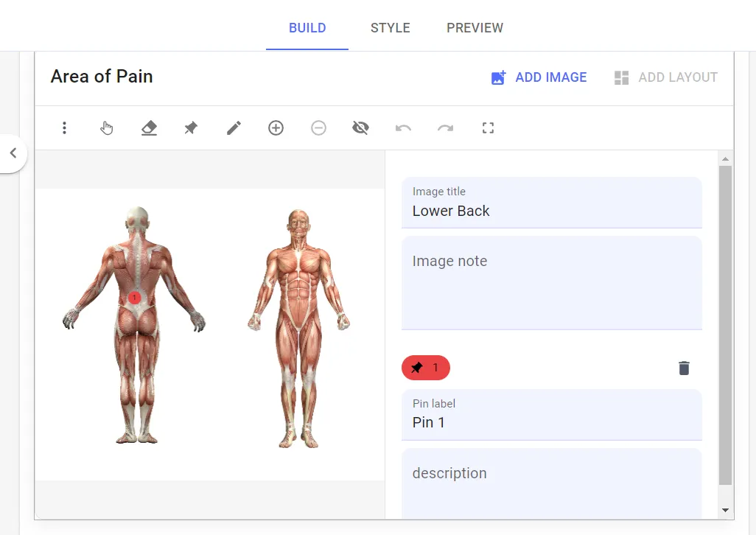Collapse the left side panel chevron

pyautogui.click(x=13, y=153)
